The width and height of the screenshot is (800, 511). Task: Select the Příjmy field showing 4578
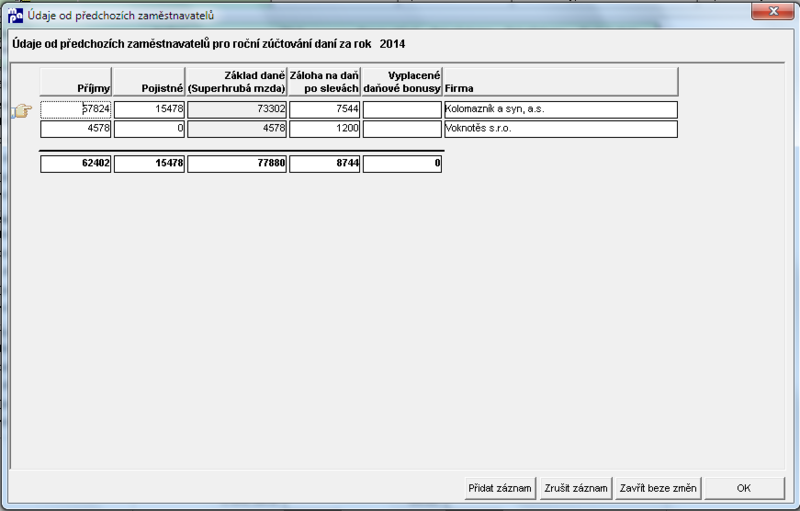[76, 129]
